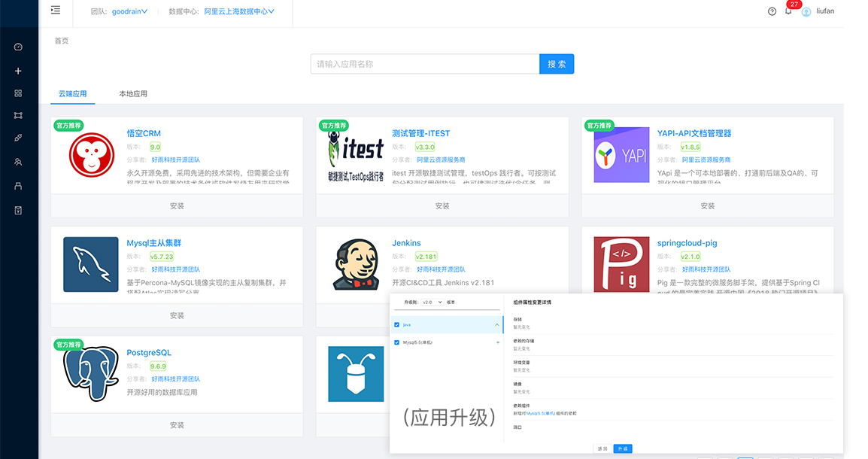The width and height of the screenshot is (868, 459).
Task: Open the 悟空CRM title link
Action: [x=144, y=133]
